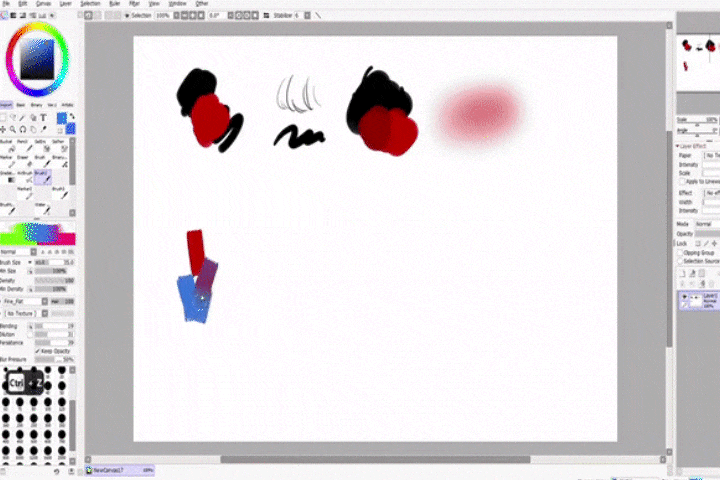Swap foreground and background colors
Viewport: 720px width, 480px height.
72,117
